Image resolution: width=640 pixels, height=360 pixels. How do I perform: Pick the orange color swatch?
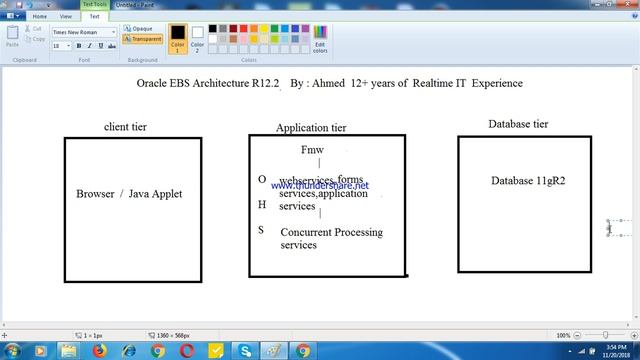click(x=254, y=28)
